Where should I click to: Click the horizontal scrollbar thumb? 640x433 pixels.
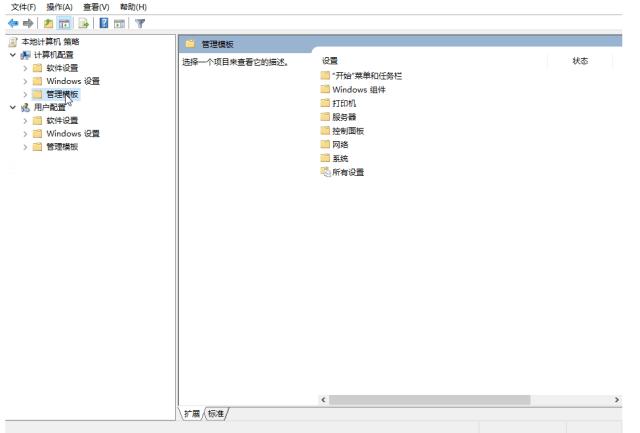(429, 400)
